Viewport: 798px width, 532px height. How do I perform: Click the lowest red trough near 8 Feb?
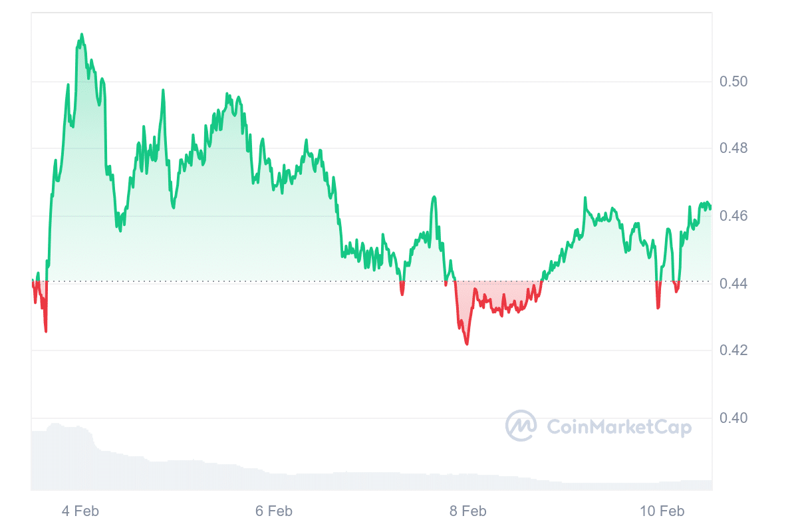pos(467,343)
